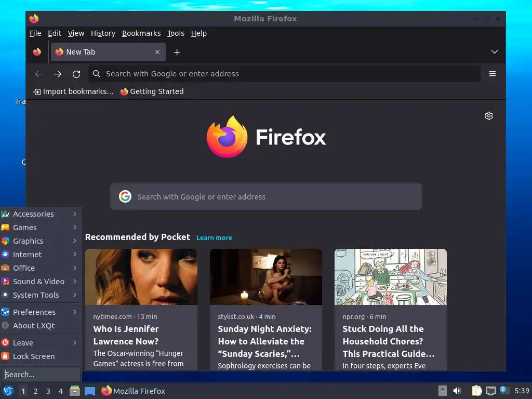Click the large Firefox logo on page

227,137
